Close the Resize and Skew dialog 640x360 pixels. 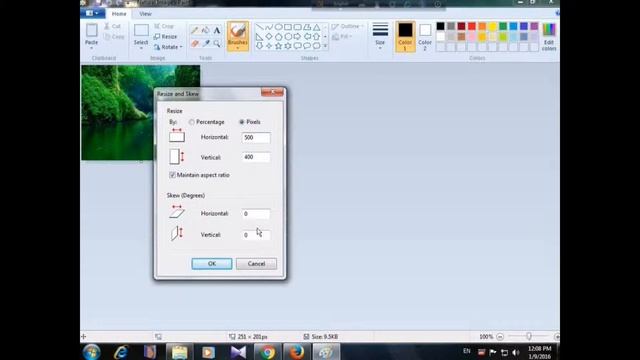pos(272,92)
